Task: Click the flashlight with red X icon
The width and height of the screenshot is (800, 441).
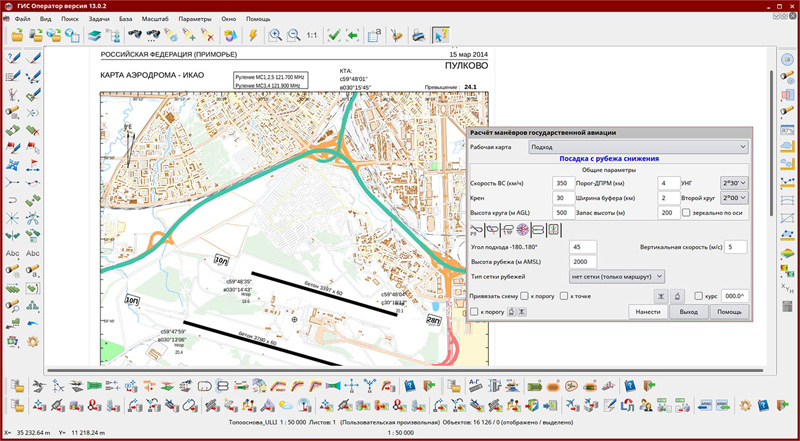Action: point(207,35)
